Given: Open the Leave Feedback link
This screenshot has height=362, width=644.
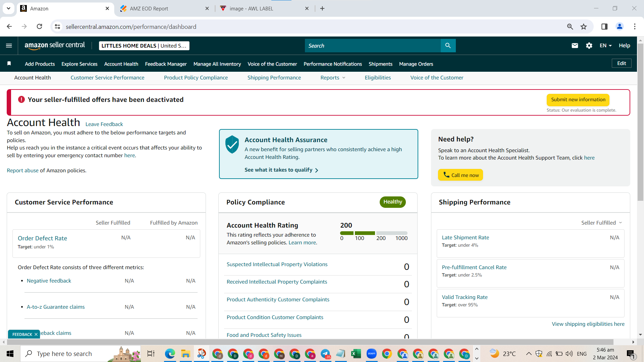Looking at the screenshot, I should pos(104,124).
